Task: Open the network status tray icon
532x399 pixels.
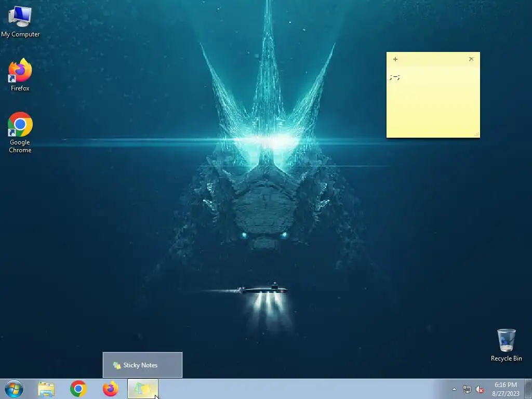Action: (x=467, y=390)
